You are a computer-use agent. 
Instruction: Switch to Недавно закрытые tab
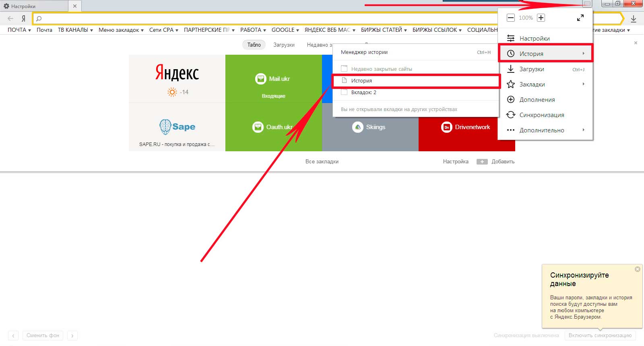[320, 45]
